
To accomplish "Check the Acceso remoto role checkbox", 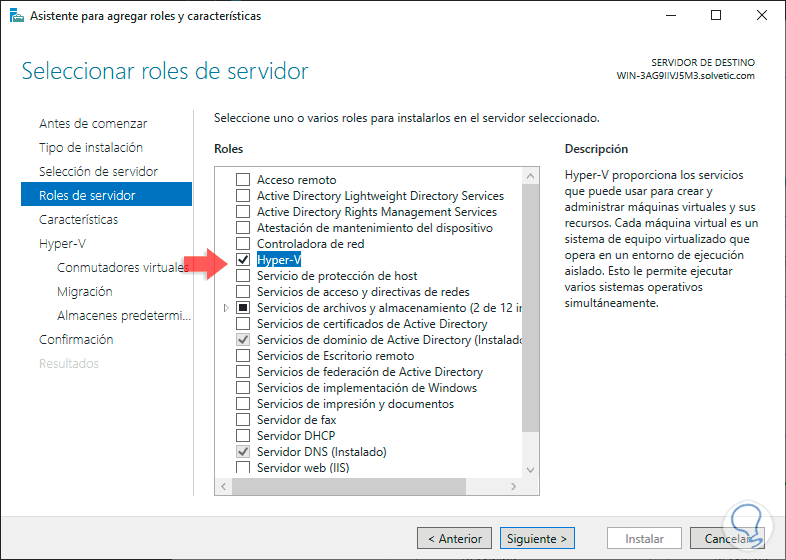I will [x=242, y=180].
